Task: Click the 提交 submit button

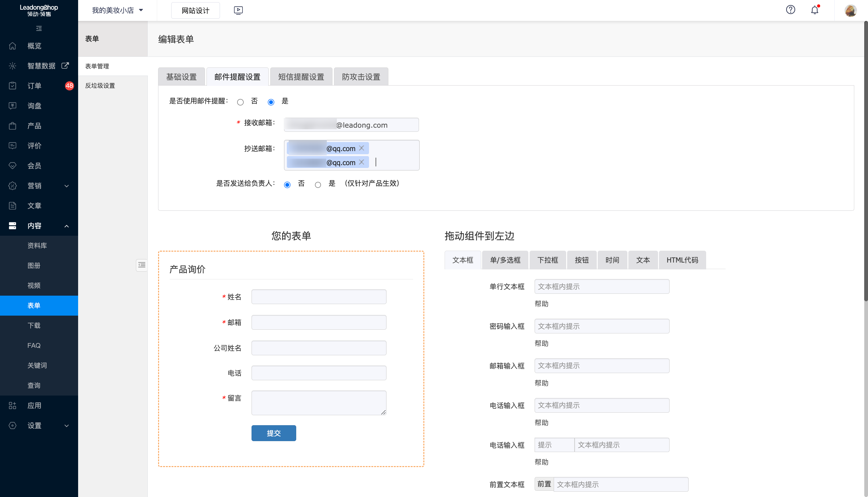Action: coord(273,433)
